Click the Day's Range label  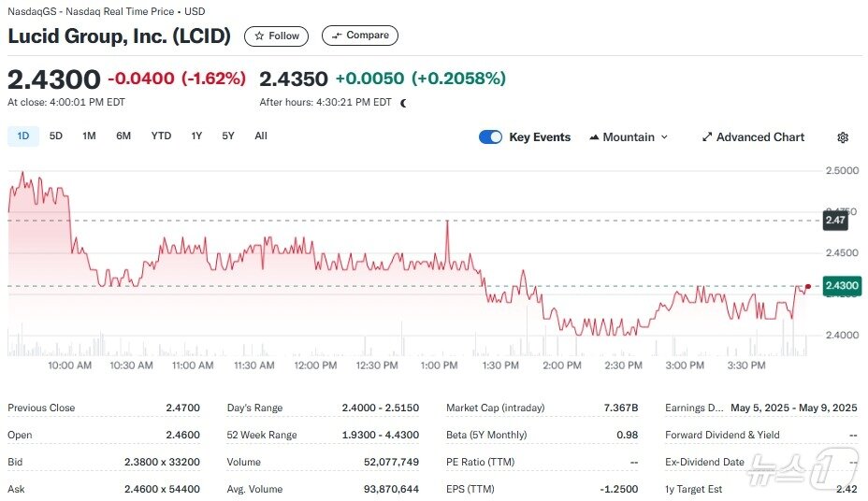254,408
